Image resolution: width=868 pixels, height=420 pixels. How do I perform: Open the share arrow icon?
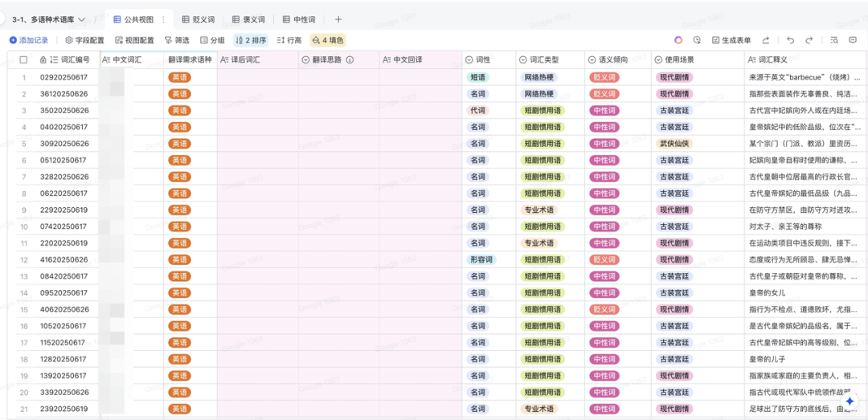tap(766, 40)
